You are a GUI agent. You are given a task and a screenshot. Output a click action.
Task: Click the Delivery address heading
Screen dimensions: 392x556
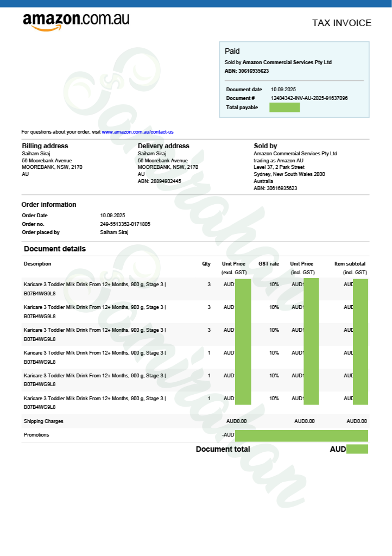pos(163,146)
